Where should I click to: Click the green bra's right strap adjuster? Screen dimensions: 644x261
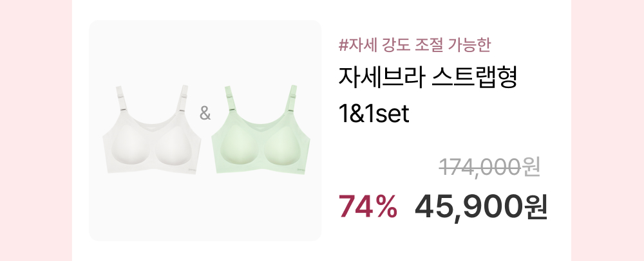point(292,96)
